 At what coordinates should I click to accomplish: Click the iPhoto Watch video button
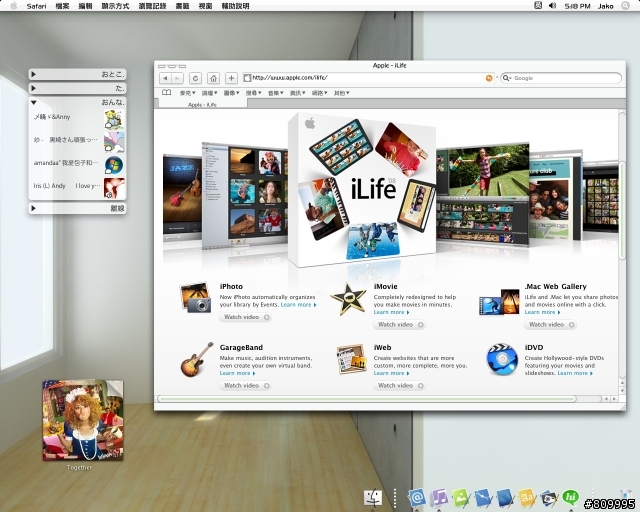(x=246, y=317)
